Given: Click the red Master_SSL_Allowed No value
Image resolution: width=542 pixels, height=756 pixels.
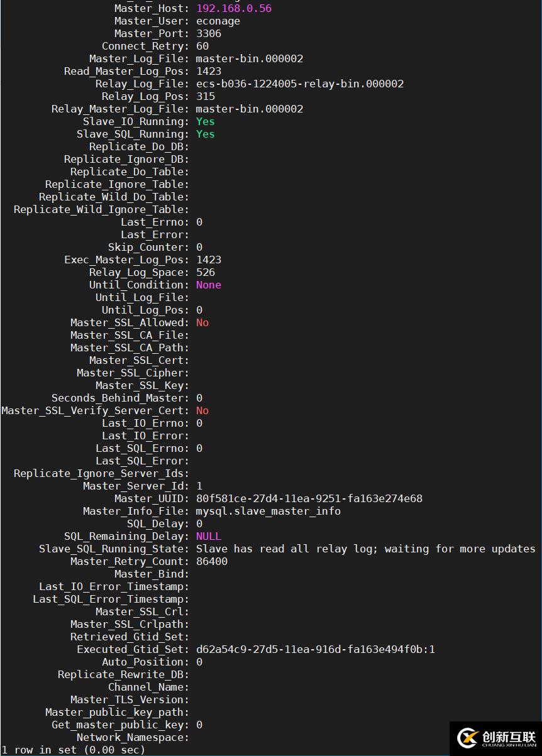Looking at the screenshot, I should pyautogui.click(x=202, y=322).
